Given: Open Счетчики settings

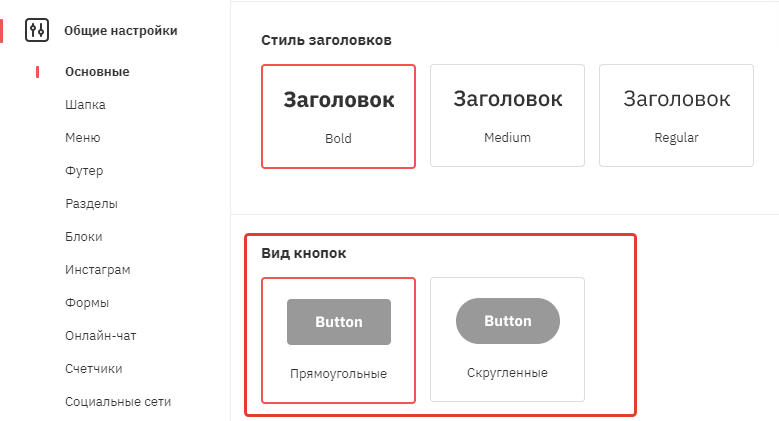Looking at the screenshot, I should pos(93,369).
